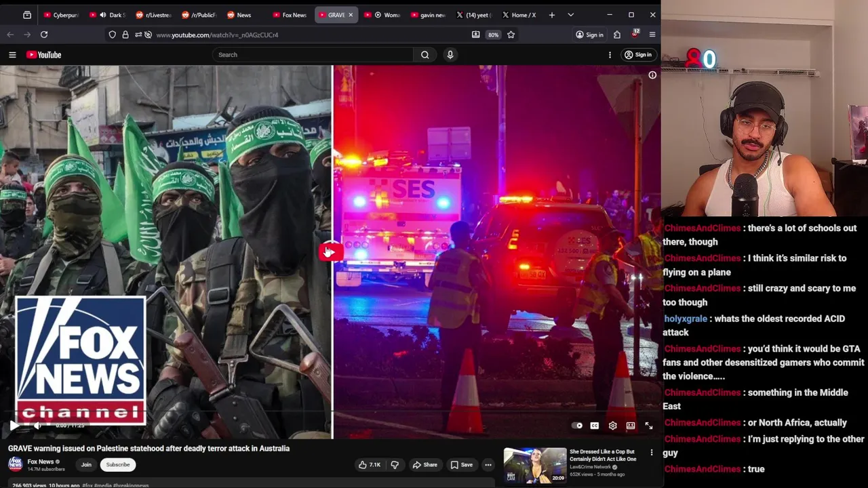The width and height of the screenshot is (868, 488).
Task: Like the video (7.1K)
Action: coord(370,465)
